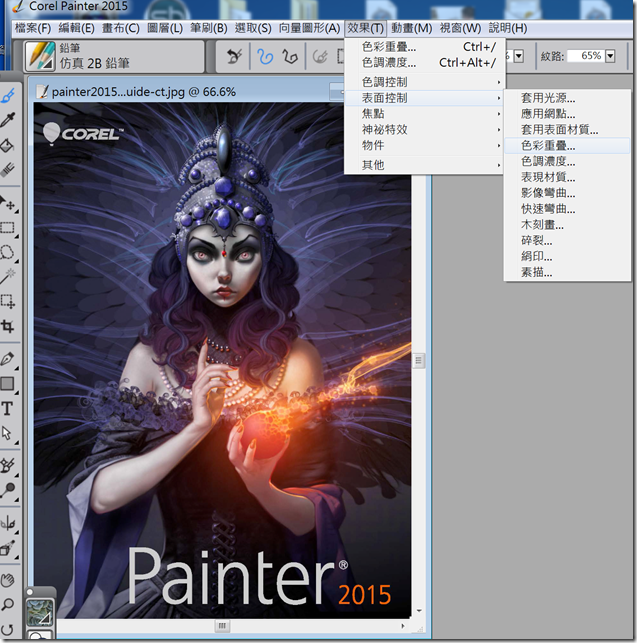This screenshot has width=637, height=643.
Task: Choose 套用光源... in the submenu
Action: (567, 98)
